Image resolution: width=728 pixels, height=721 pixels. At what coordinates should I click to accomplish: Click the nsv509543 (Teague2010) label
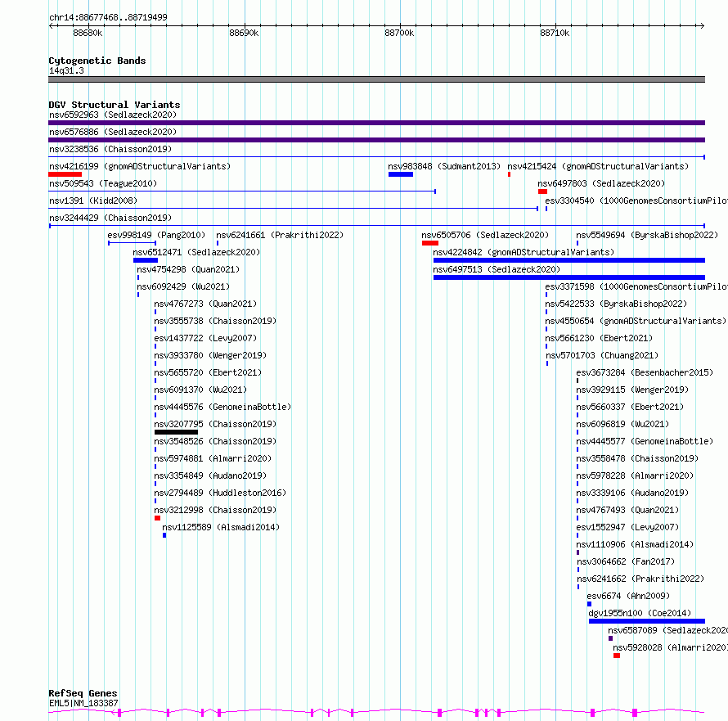103,183
